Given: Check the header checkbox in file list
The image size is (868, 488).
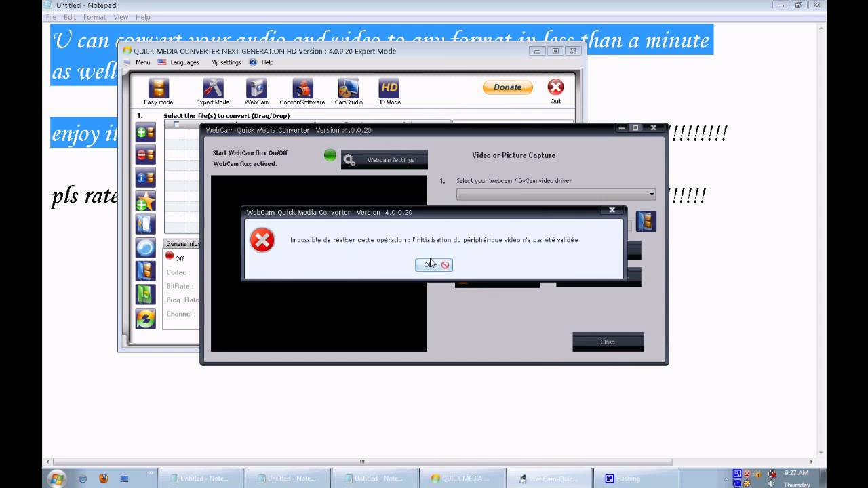Looking at the screenshot, I should [176, 124].
